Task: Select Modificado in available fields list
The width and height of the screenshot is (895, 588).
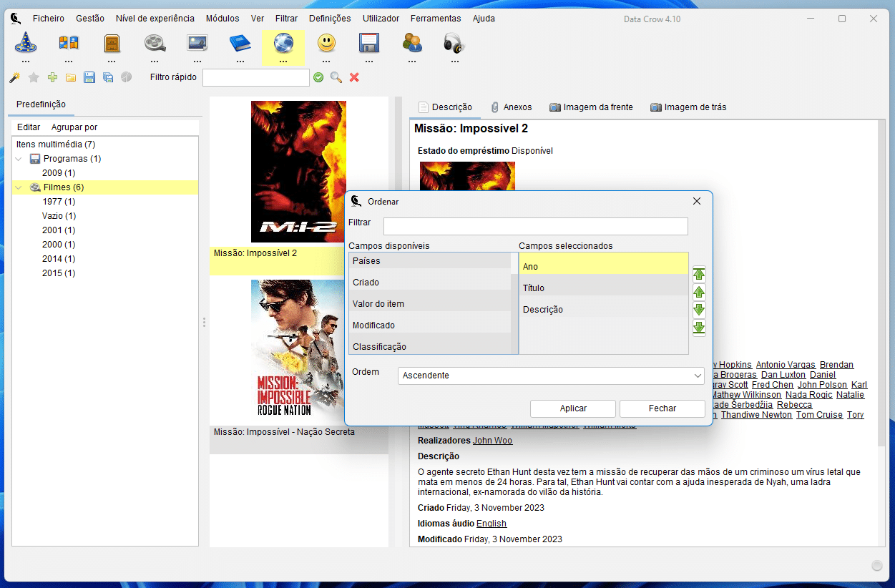Action: [x=429, y=325]
